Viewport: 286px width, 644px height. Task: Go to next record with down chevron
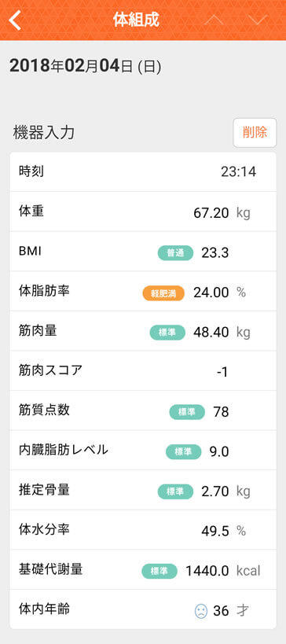coord(258,20)
